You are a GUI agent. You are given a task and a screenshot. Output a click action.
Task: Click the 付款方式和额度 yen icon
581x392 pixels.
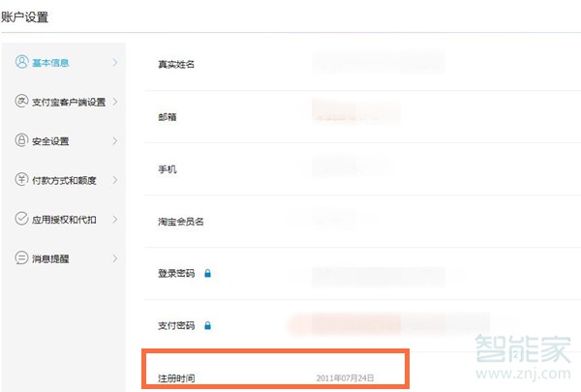tap(21, 180)
